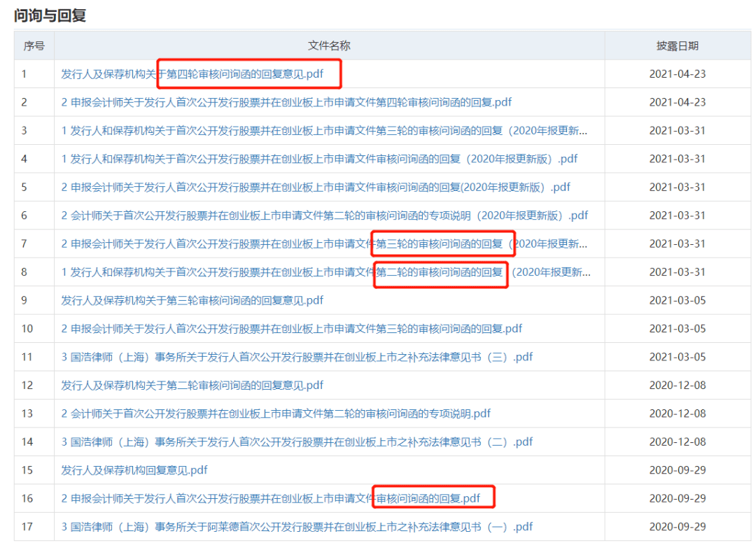The width and height of the screenshot is (756, 543).
Task: Click the 披露日期 column header
Action: (680, 45)
